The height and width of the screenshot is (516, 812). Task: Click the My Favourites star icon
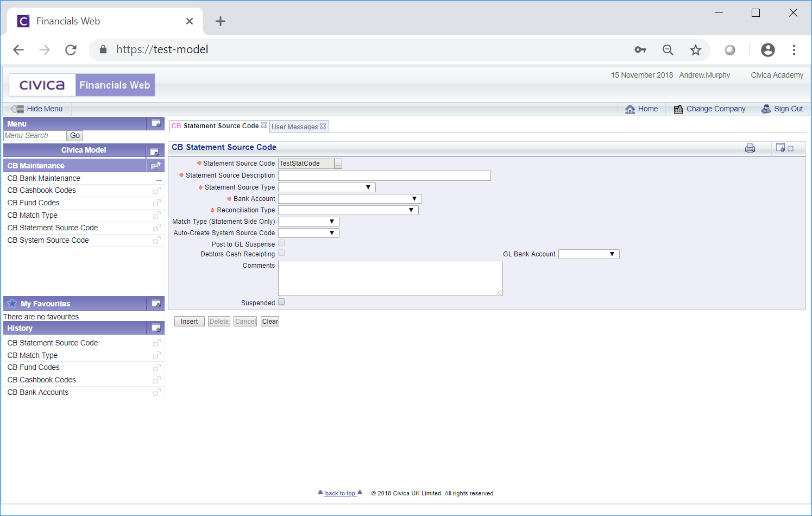click(12, 303)
